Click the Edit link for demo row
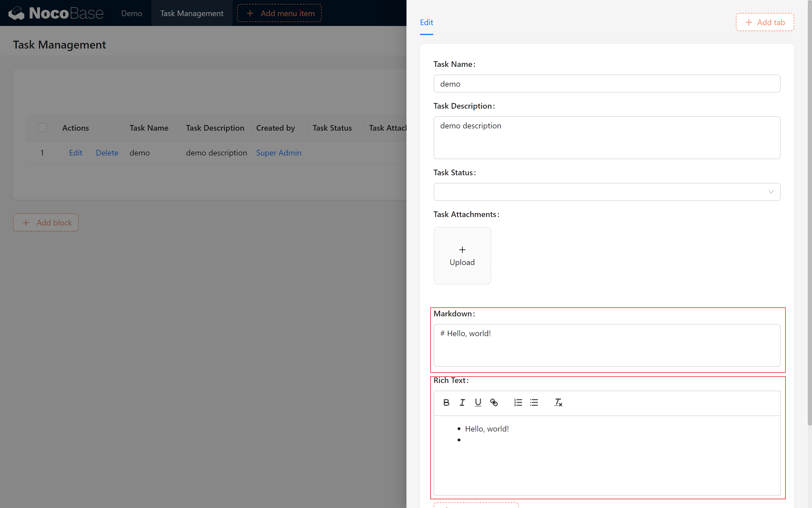Viewport: 812px width, 508px height. (76, 152)
